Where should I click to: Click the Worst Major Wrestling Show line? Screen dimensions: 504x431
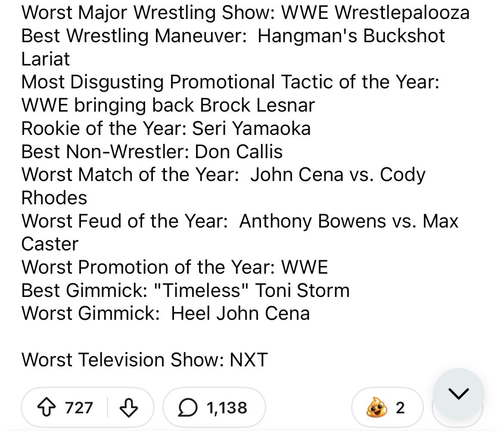pyautogui.click(x=245, y=13)
